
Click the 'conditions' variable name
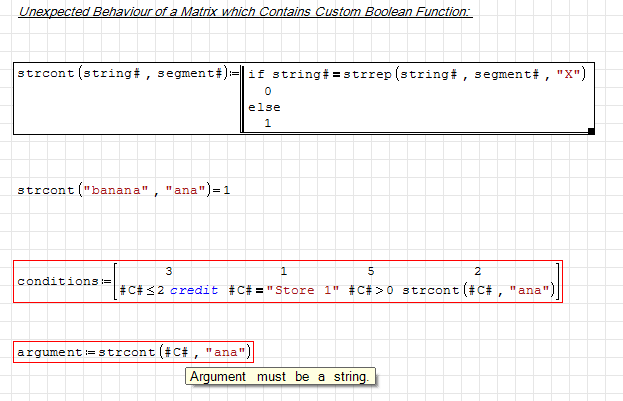58,281
